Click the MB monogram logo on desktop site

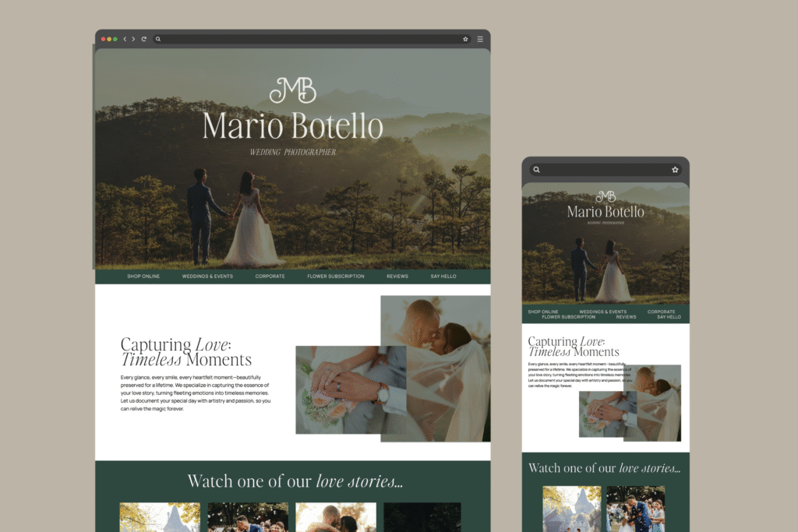tap(292, 90)
